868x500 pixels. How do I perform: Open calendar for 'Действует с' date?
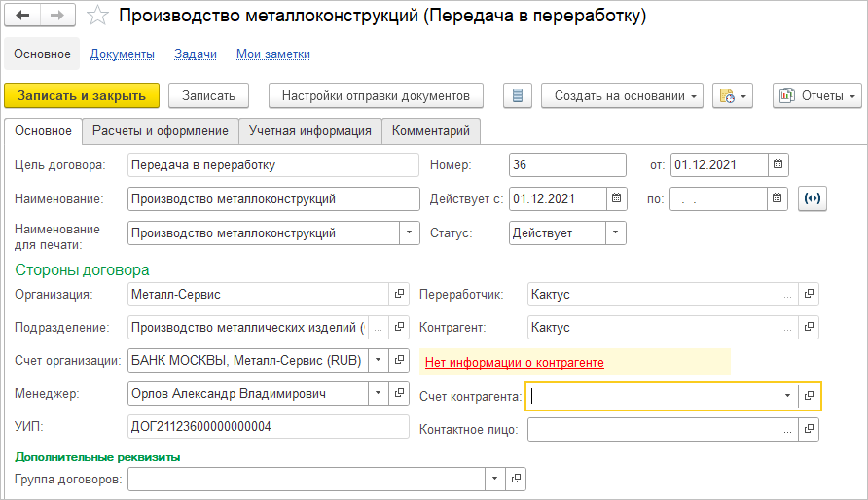617,198
